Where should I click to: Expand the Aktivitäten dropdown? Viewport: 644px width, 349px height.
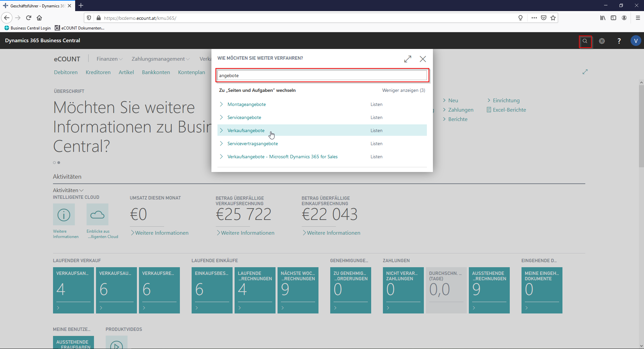point(68,190)
